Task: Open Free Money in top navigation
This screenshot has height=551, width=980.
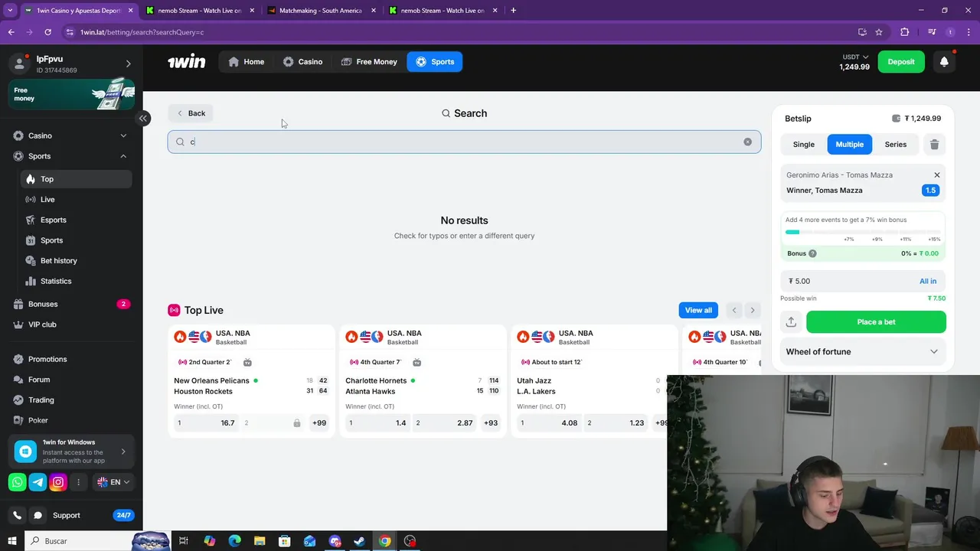Action: tap(369, 62)
